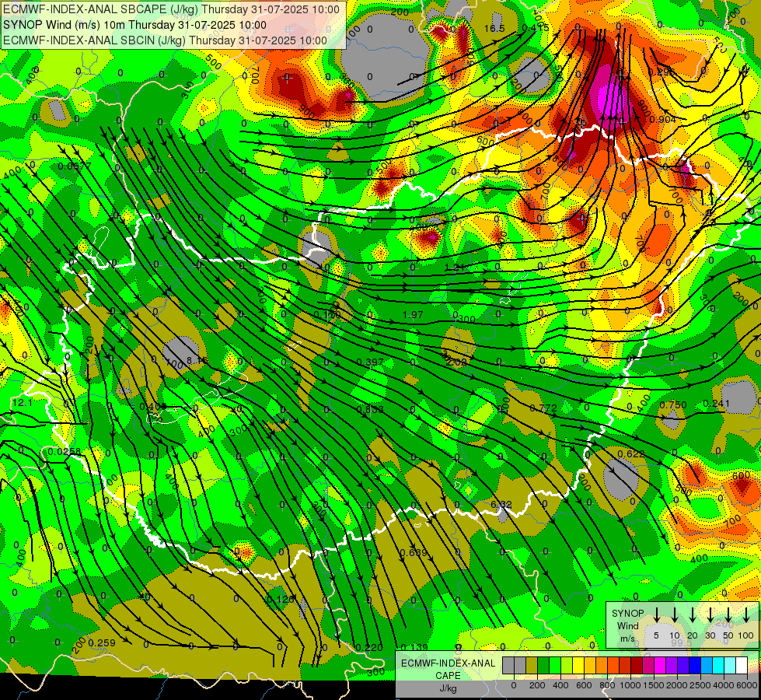Click the 5 m/s wind arrow in legend

click(656, 614)
